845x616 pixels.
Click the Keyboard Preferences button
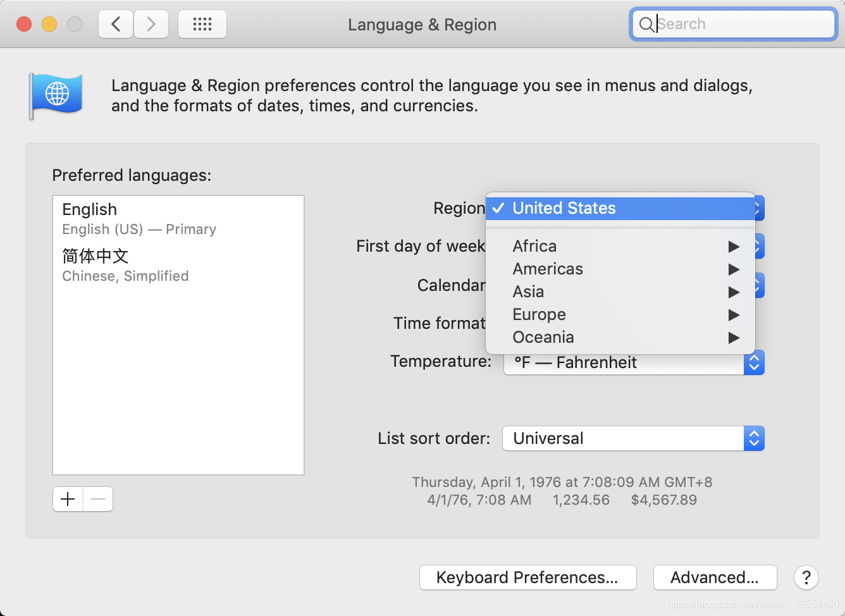coord(527,577)
